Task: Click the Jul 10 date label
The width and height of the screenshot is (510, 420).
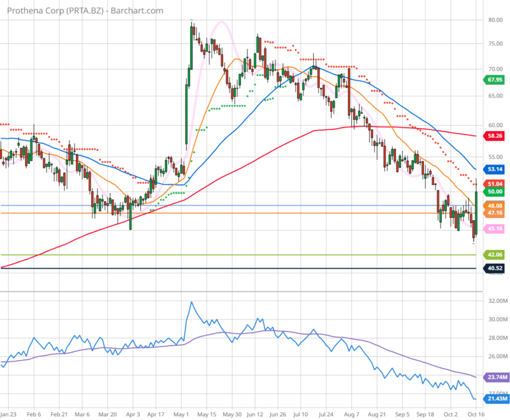Action: coord(300,414)
